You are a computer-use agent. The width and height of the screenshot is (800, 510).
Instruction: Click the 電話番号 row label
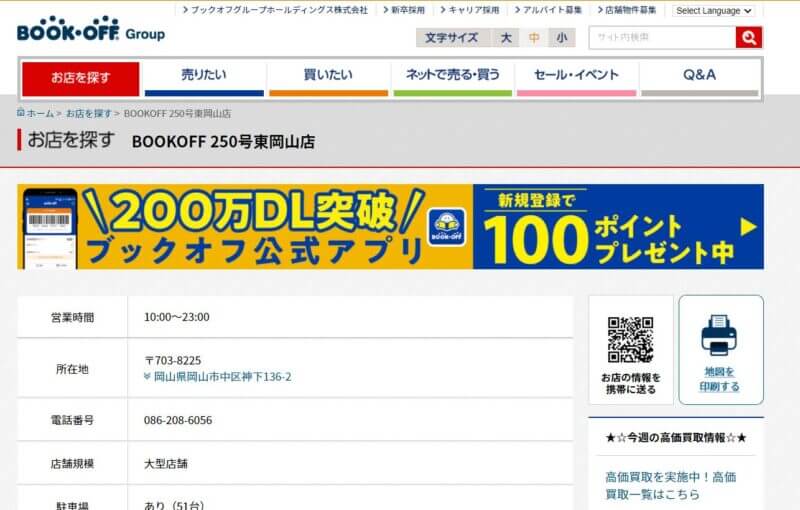pyautogui.click(x=72, y=420)
